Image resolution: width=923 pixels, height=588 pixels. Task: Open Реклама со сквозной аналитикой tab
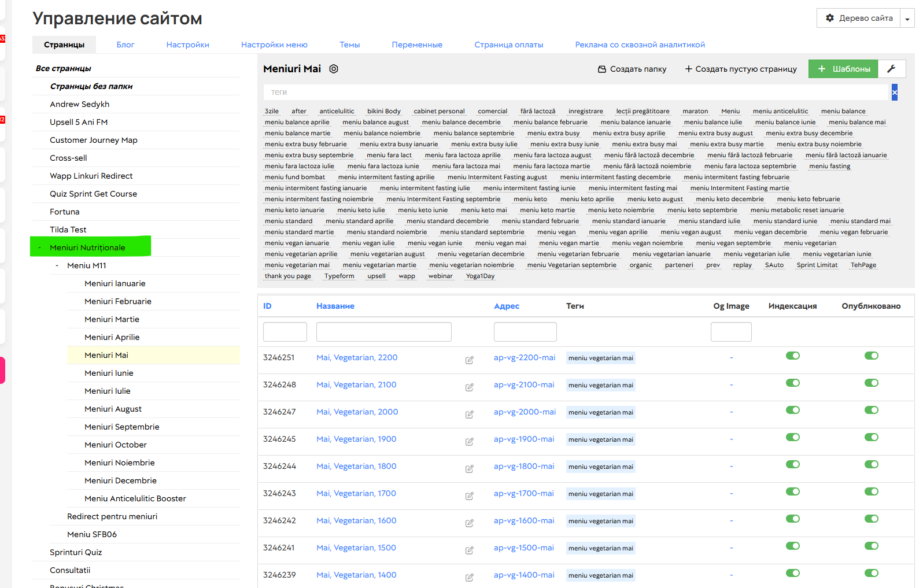(x=640, y=45)
